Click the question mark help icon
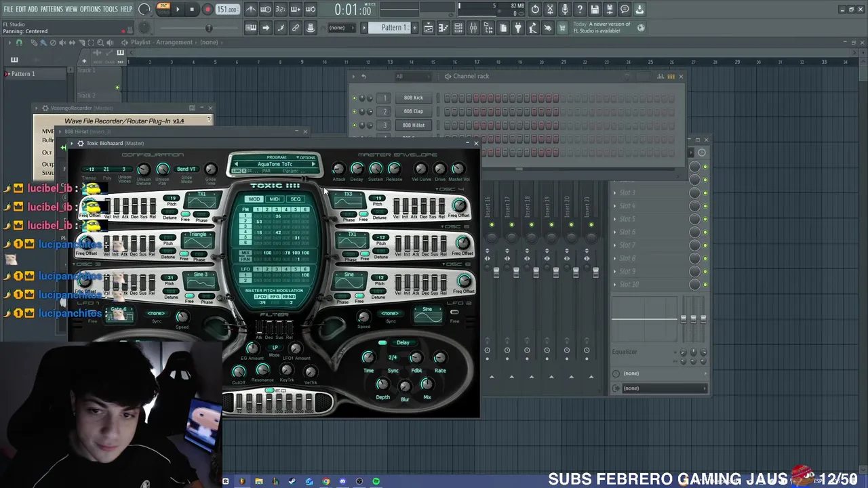This screenshot has height=488, width=868. [580, 9]
